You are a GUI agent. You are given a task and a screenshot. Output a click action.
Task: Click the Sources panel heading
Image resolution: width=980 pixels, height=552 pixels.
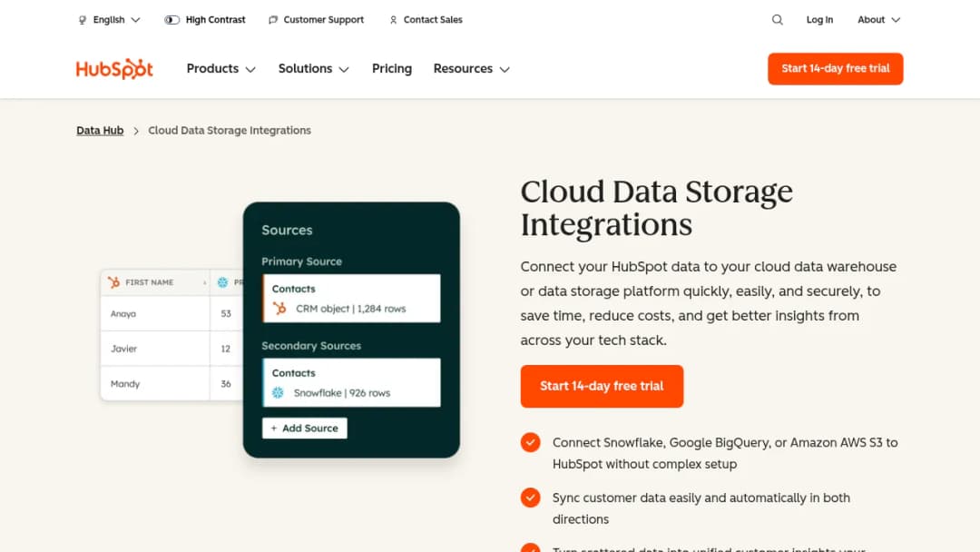tap(287, 230)
